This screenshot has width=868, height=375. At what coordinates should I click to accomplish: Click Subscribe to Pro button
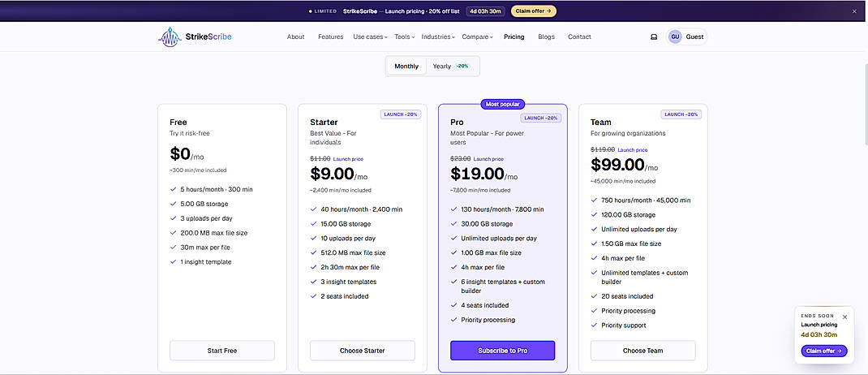point(503,351)
